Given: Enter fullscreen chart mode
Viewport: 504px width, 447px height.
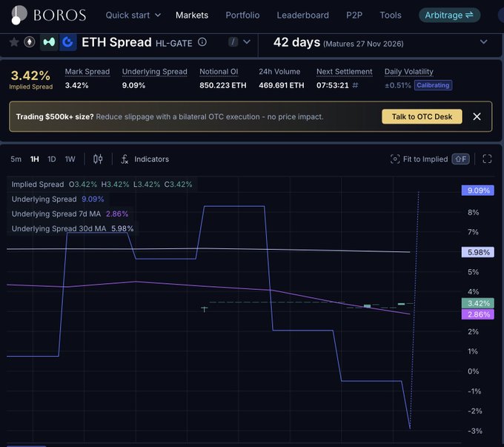Looking at the screenshot, I should pyautogui.click(x=487, y=159).
